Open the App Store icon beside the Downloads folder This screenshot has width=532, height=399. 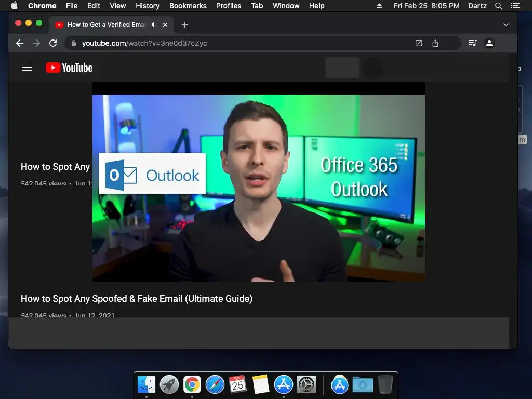coord(340,385)
